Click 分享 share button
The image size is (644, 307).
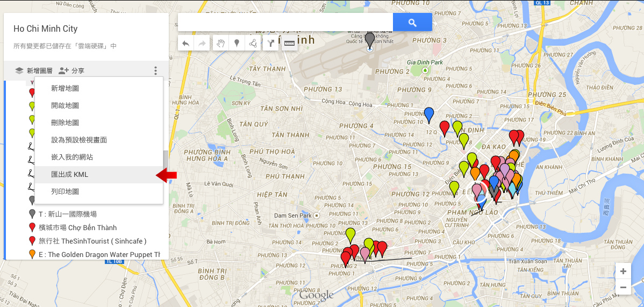coord(71,70)
